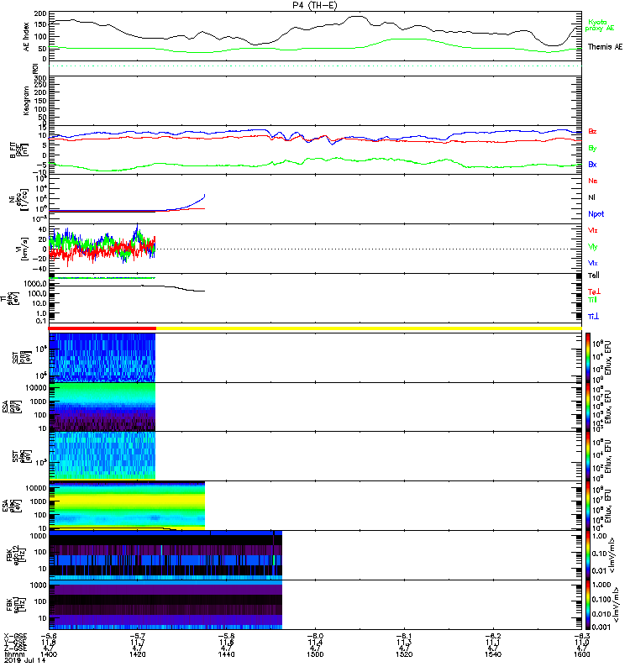Click the SST ion energy spectrogram
Screen dimensions: 630x672
tap(102, 358)
